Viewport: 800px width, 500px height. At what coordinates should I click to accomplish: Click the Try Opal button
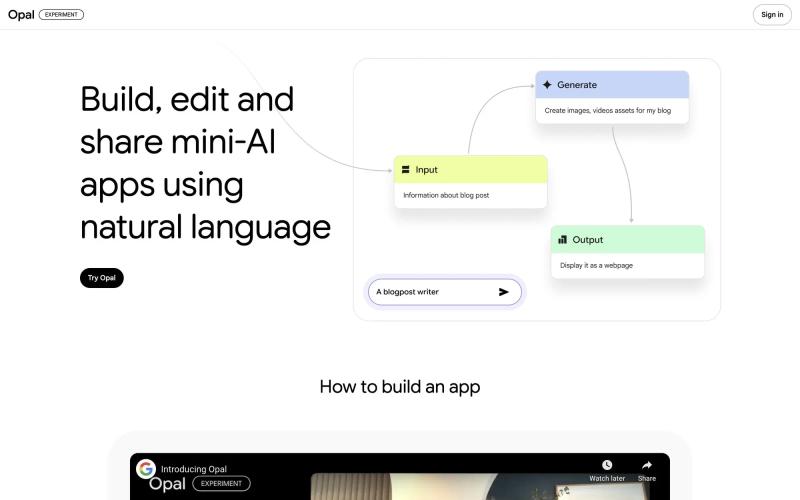[x=102, y=278]
